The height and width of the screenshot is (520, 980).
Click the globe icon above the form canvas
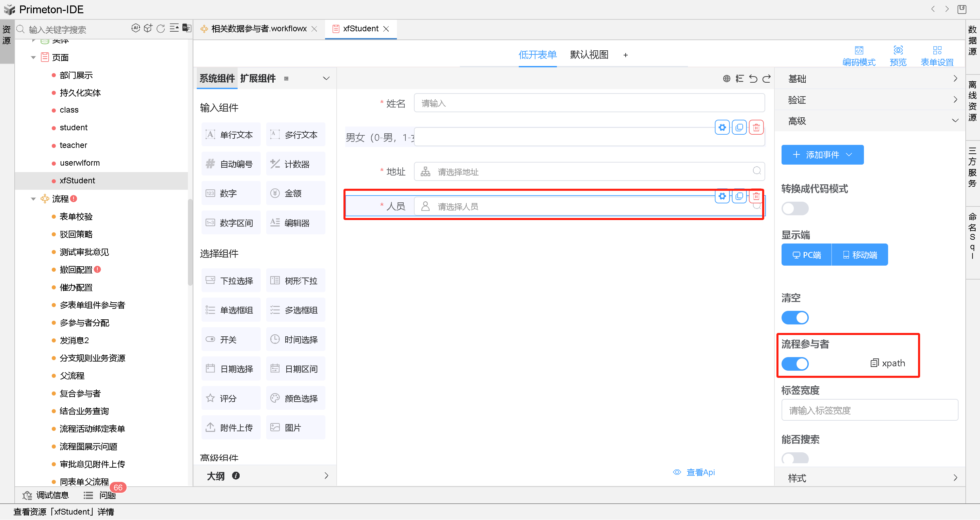pos(727,78)
